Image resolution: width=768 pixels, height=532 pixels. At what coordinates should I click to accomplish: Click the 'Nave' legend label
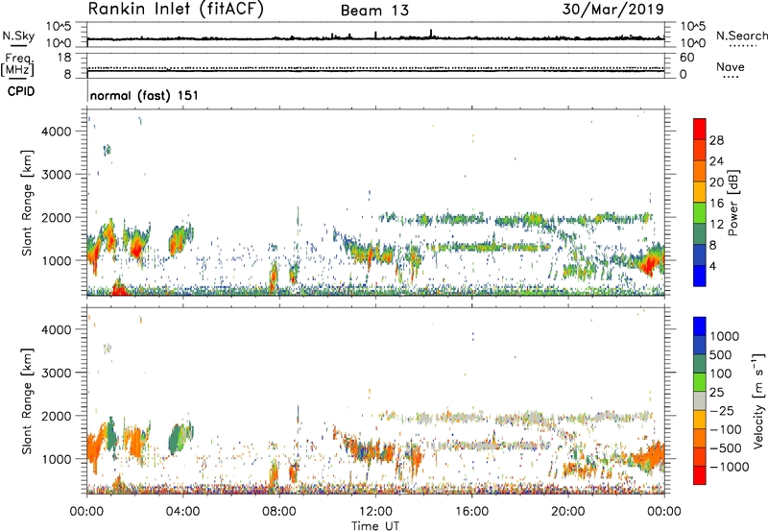point(731,67)
